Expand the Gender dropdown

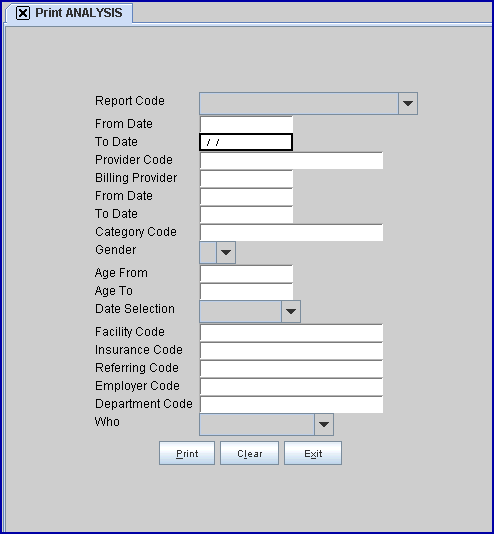coord(226,252)
